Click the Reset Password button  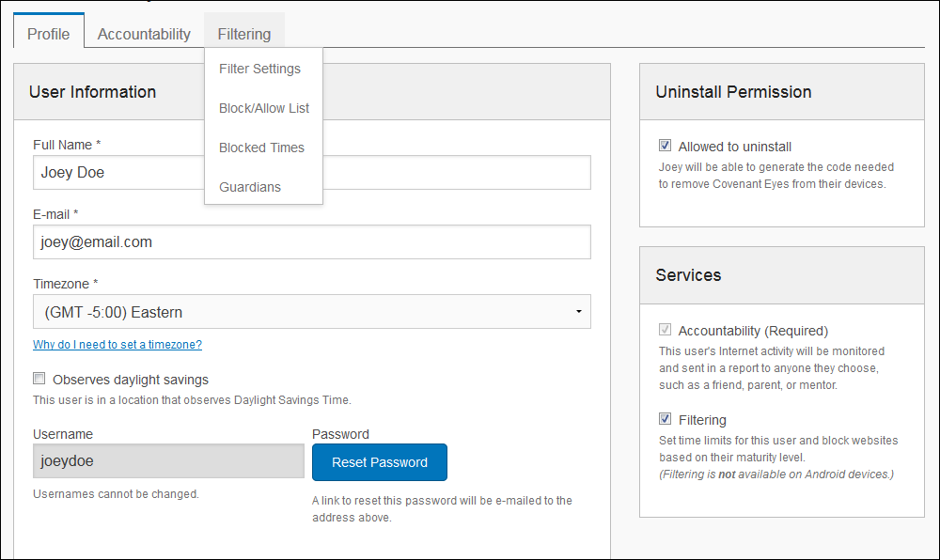380,462
